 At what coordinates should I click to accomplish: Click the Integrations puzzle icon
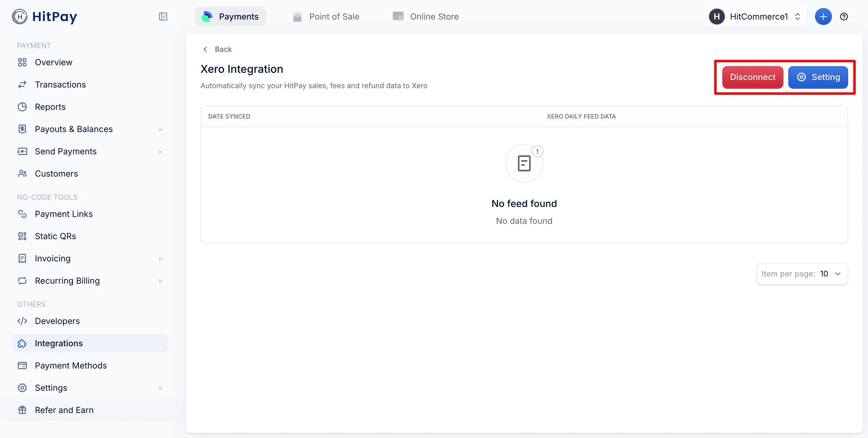click(x=22, y=343)
